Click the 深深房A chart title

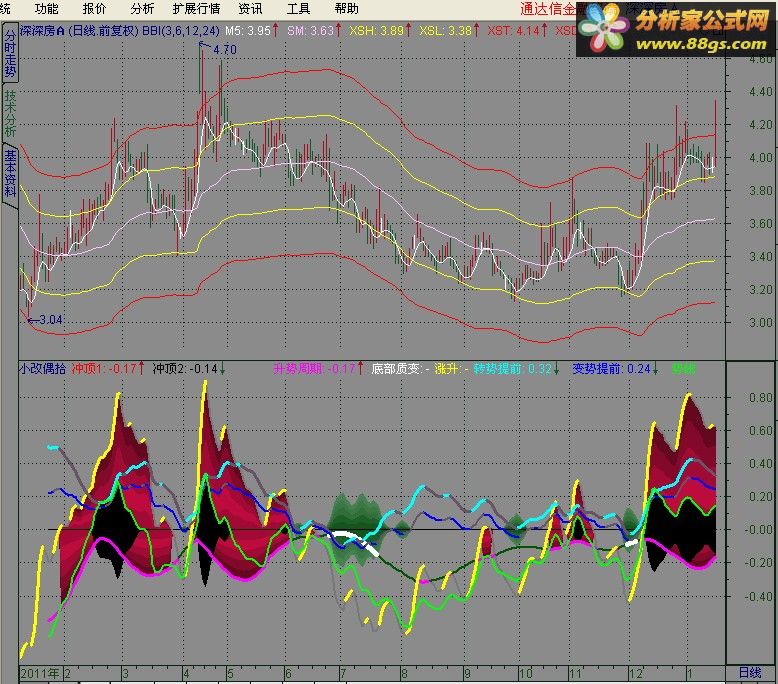42,31
